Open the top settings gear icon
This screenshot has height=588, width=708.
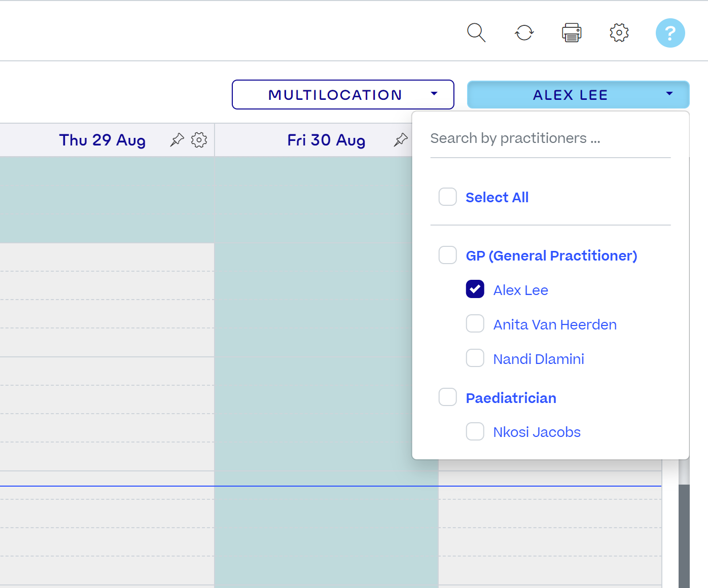[619, 33]
